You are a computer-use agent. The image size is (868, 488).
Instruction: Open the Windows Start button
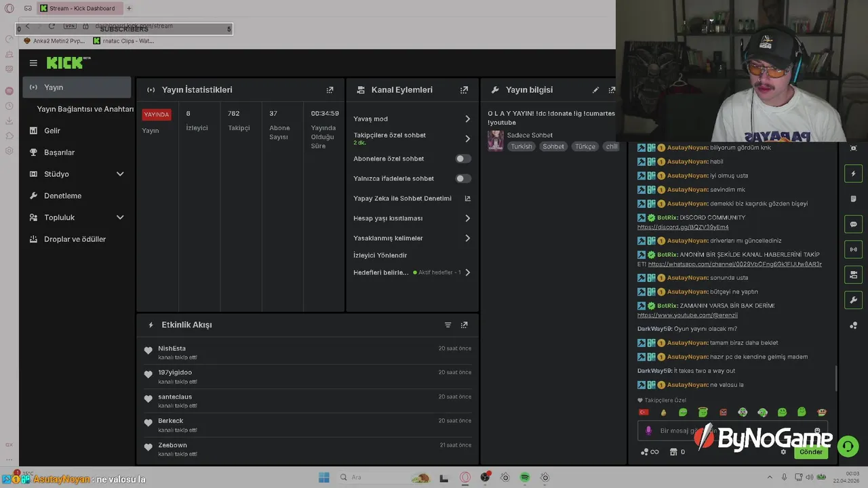click(324, 477)
